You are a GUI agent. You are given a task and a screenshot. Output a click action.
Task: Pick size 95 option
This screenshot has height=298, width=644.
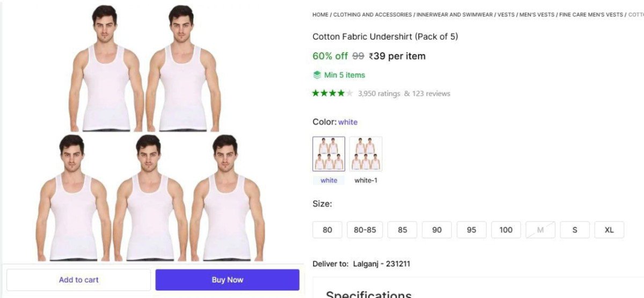point(471,230)
